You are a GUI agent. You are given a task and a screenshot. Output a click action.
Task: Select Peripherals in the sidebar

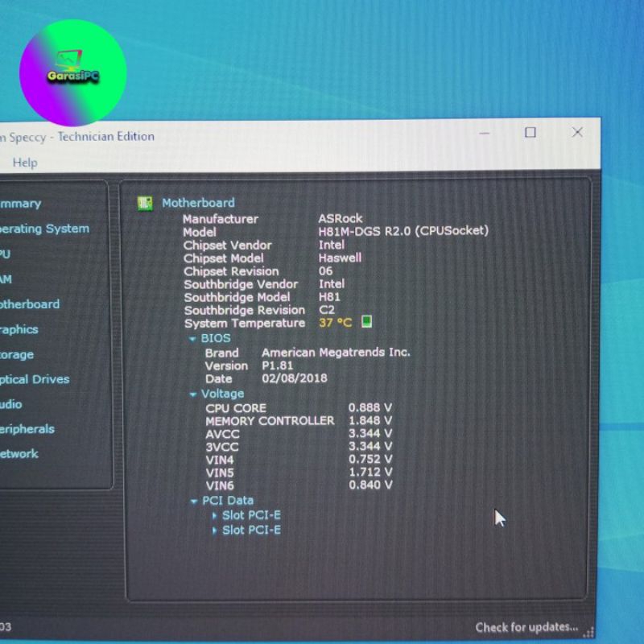point(27,429)
